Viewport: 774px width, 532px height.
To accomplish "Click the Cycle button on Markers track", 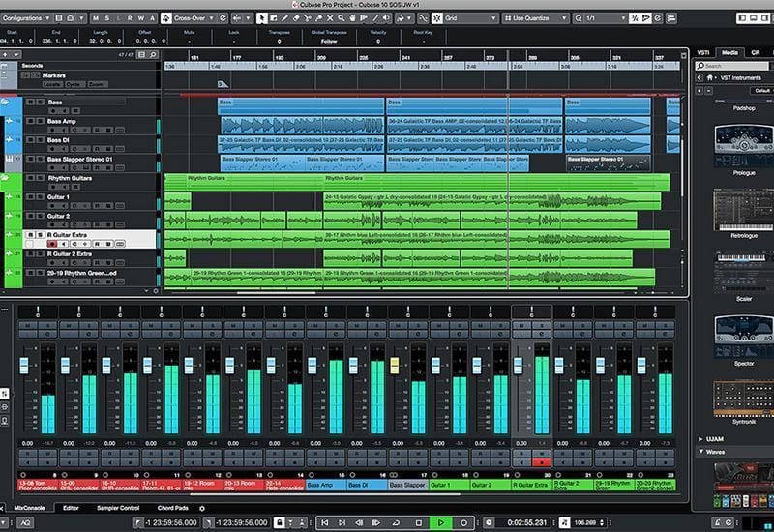I will [75, 85].
